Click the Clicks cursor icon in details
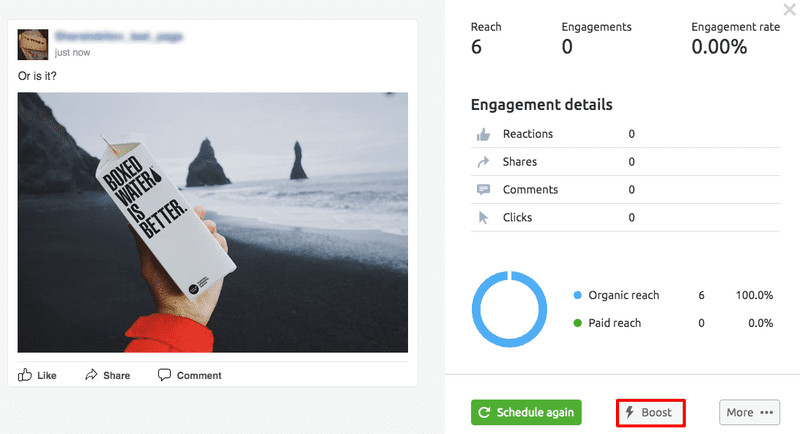This screenshot has width=800, height=434. 484,218
